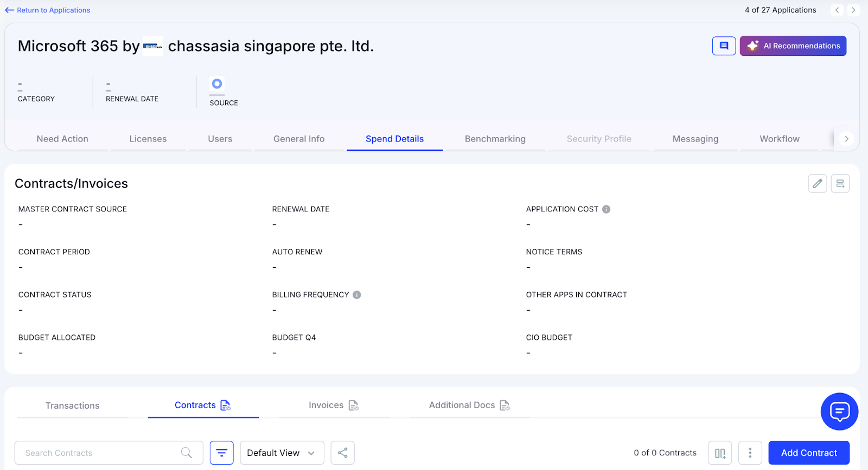Image resolution: width=868 pixels, height=470 pixels.
Task: Open column settings icon
Action: 720,453
